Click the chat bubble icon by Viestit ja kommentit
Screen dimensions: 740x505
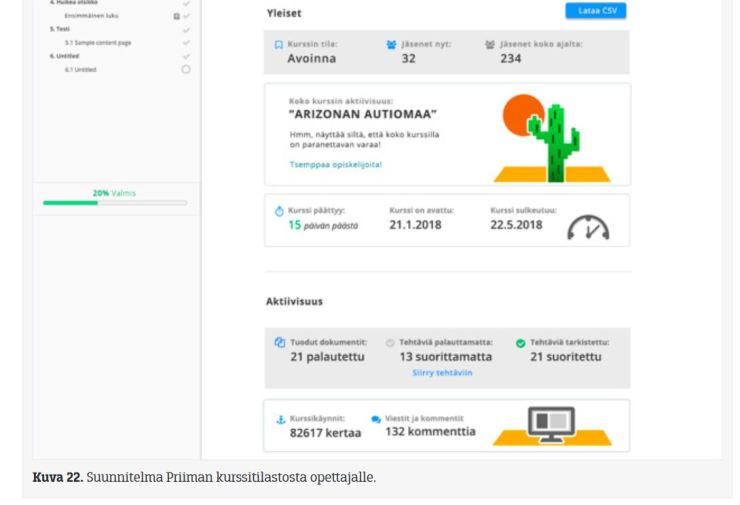point(376,418)
